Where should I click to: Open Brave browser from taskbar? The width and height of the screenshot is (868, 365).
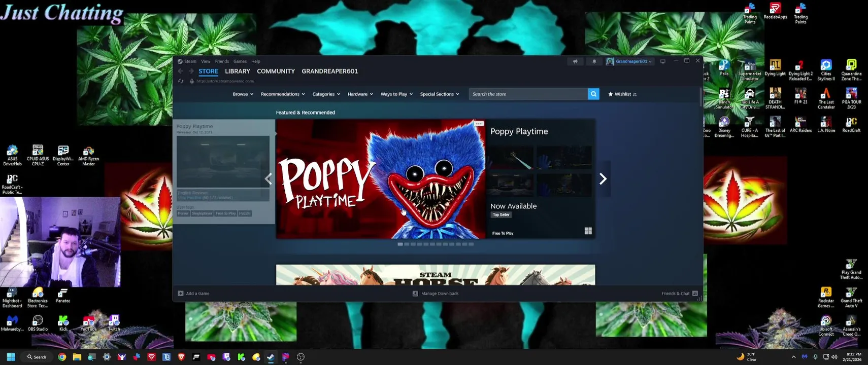click(x=181, y=357)
